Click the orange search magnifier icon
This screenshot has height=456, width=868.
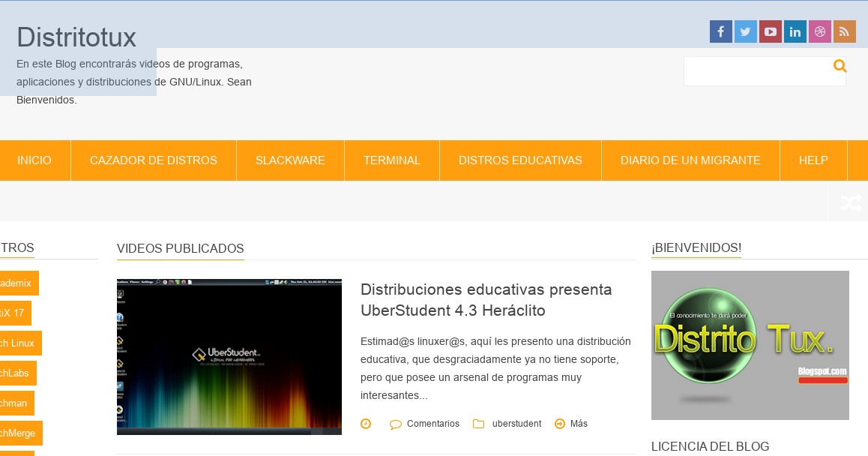840,66
